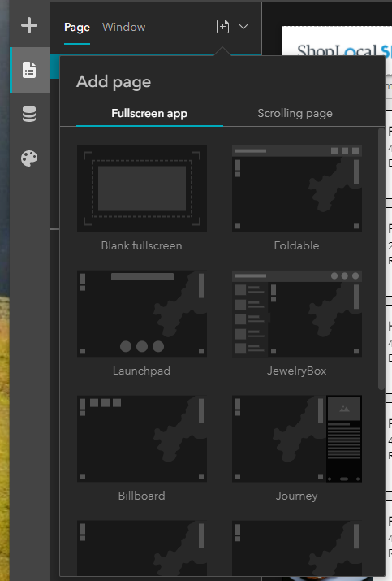
Task: Select the Page tab
Action: [x=77, y=28]
